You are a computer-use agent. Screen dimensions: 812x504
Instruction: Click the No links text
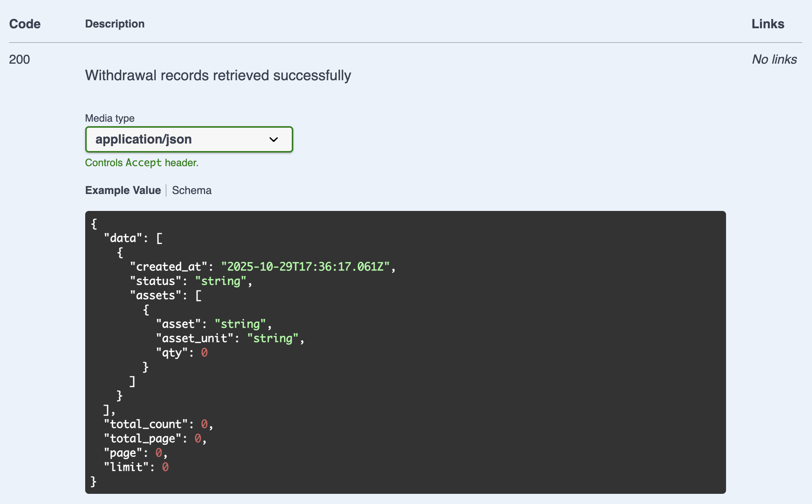pyautogui.click(x=774, y=60)
